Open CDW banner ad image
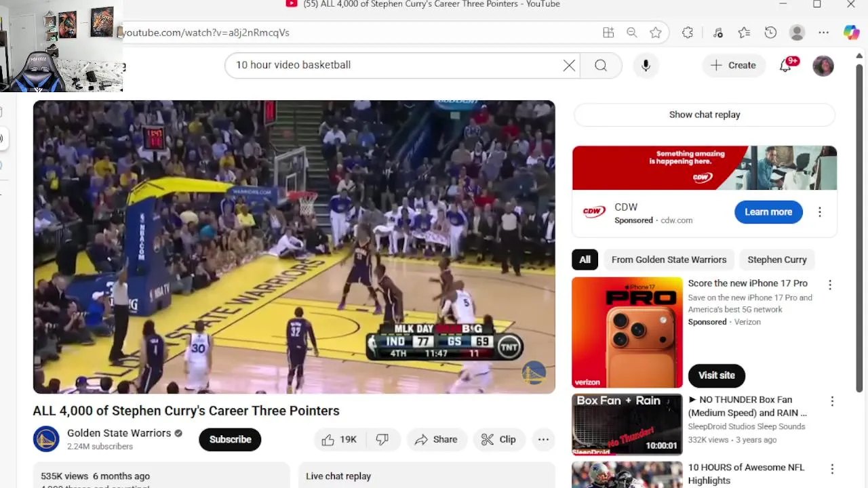 point(705,168)
